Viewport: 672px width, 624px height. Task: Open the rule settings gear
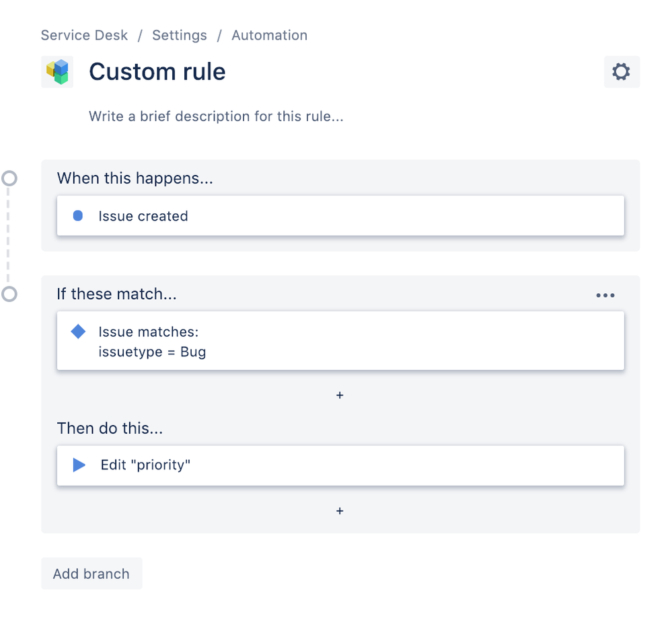click(x=621, y=71)
